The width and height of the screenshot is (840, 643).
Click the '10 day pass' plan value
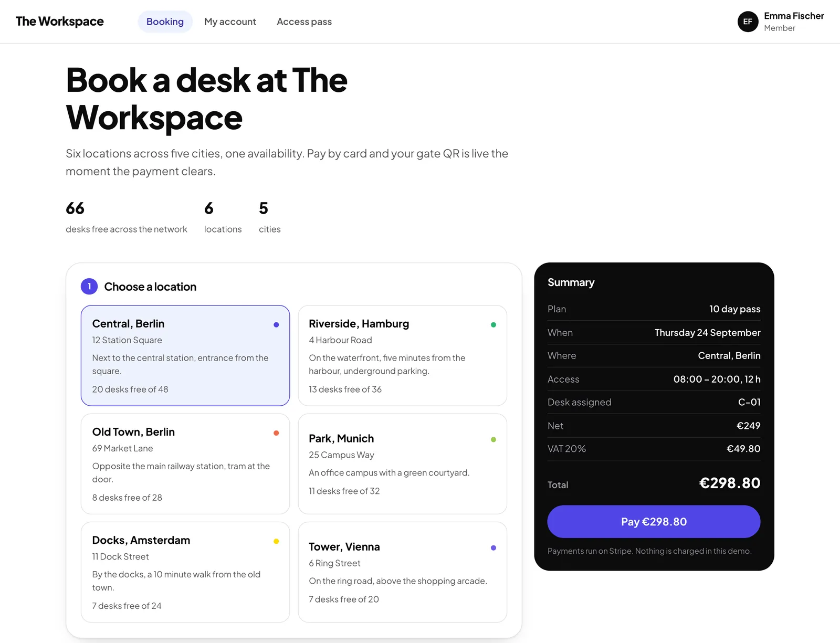point(734,309)
